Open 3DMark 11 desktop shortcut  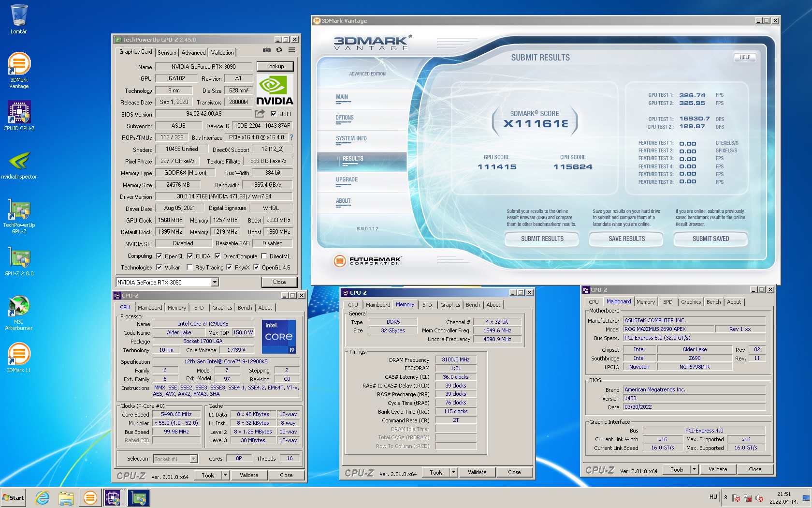pyautogui.click(x=19, y=358)
